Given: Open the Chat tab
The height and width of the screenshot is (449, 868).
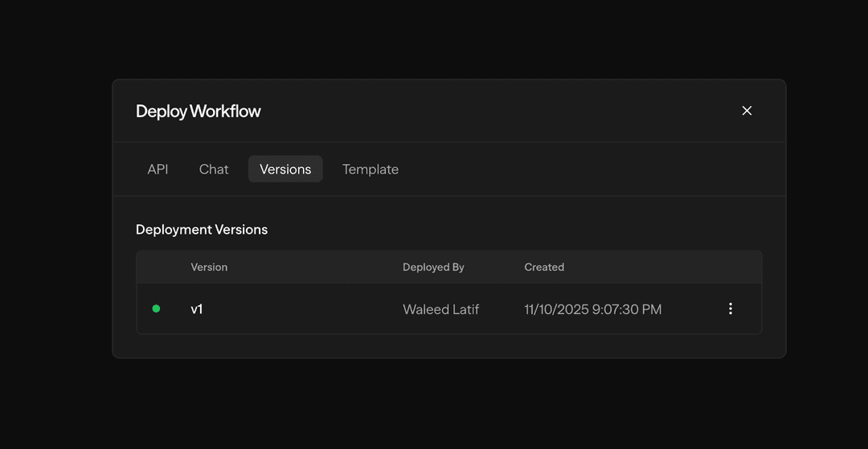Looking at the screenshot, I should pos(214,169).
